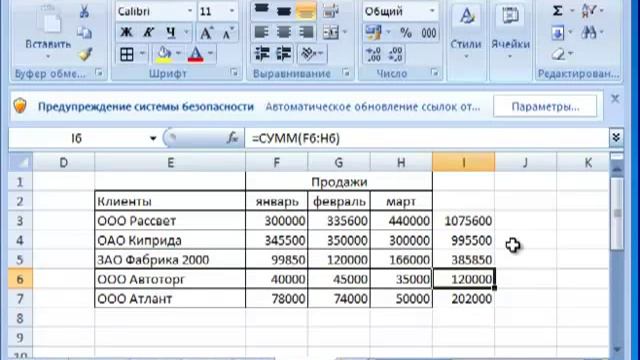Viewport: 640px width, 360px height.
Task: Decrease decimal places
Action: [x=395, y=54]
